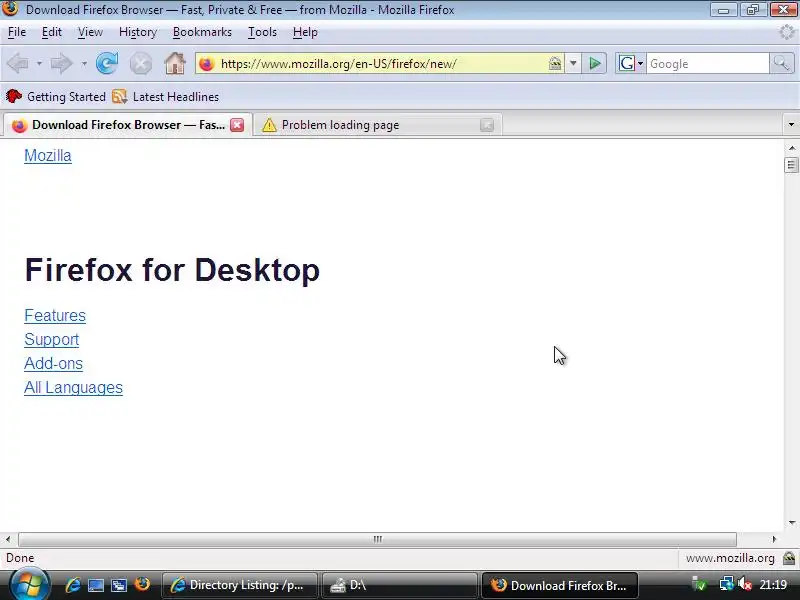Click the muted volume tray icon

pos(745,584)
